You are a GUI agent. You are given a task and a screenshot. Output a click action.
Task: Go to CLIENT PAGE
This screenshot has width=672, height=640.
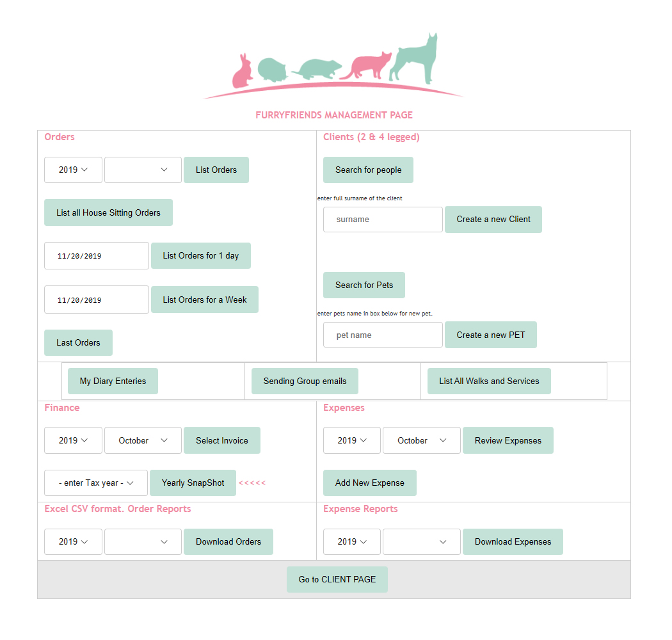point(337,580)
